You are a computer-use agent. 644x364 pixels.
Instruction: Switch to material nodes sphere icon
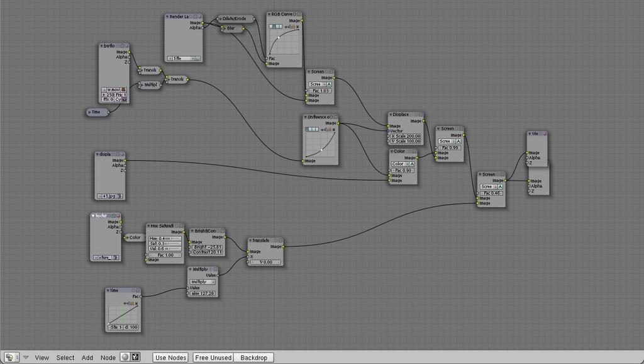[125, 357]
